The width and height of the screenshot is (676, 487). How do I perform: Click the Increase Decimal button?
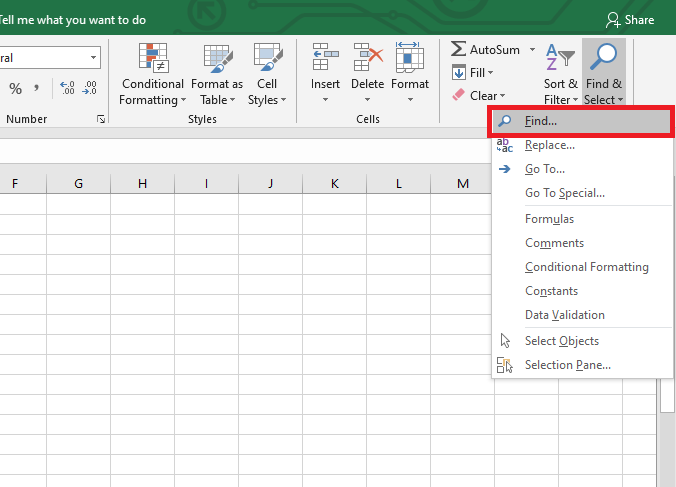tap(67, 89)
